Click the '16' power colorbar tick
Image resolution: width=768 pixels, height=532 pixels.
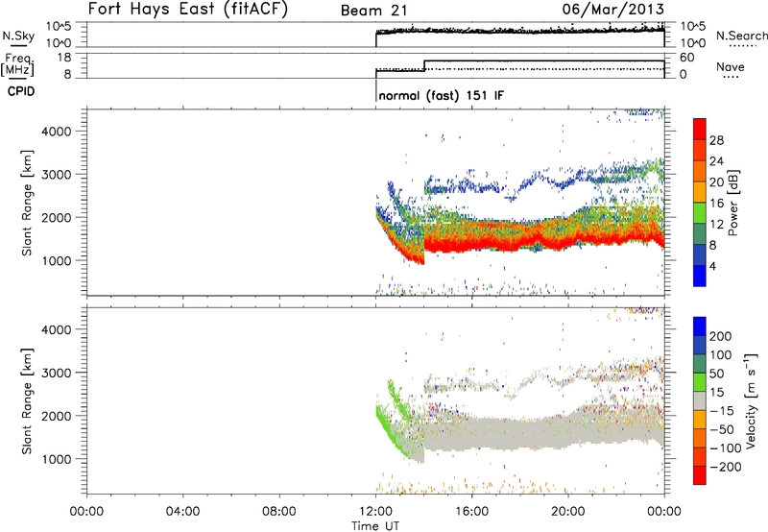[716, 204]
